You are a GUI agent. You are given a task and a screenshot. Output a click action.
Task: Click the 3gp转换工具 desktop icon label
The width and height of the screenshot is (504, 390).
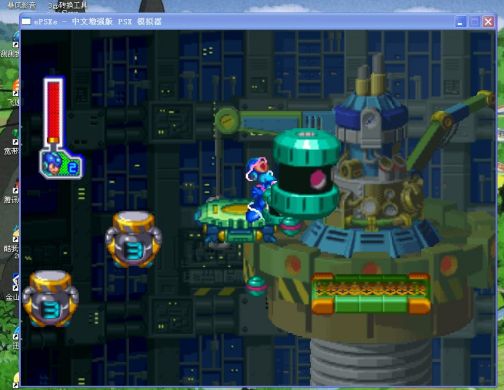tap(68, 6)
